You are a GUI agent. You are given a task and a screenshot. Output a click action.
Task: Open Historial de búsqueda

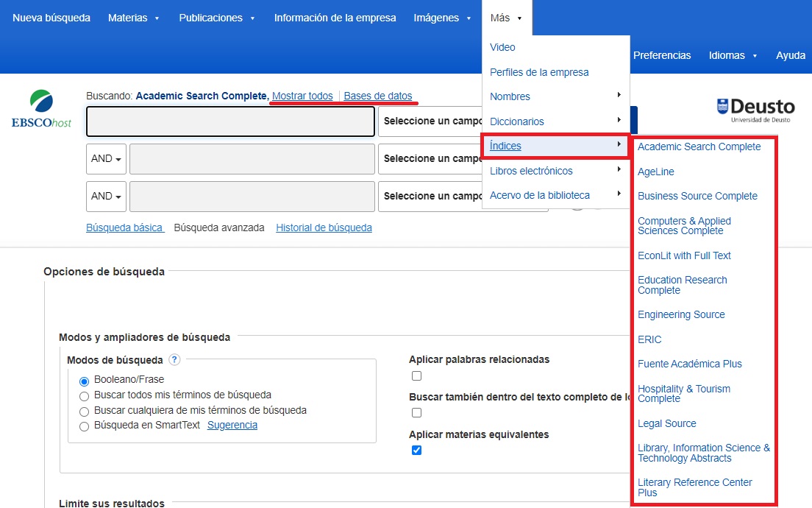[x=324, y=227]
